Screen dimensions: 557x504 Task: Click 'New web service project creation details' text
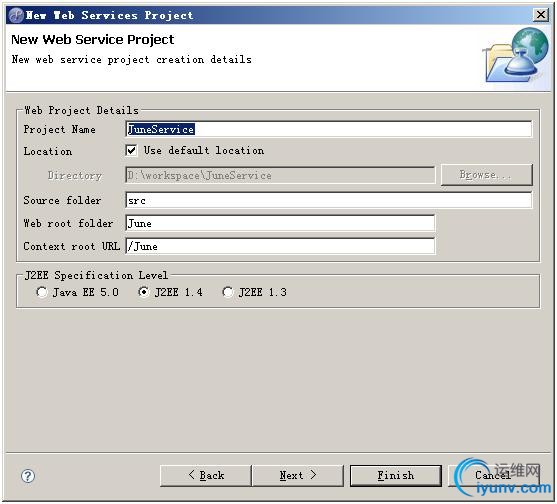132,59
